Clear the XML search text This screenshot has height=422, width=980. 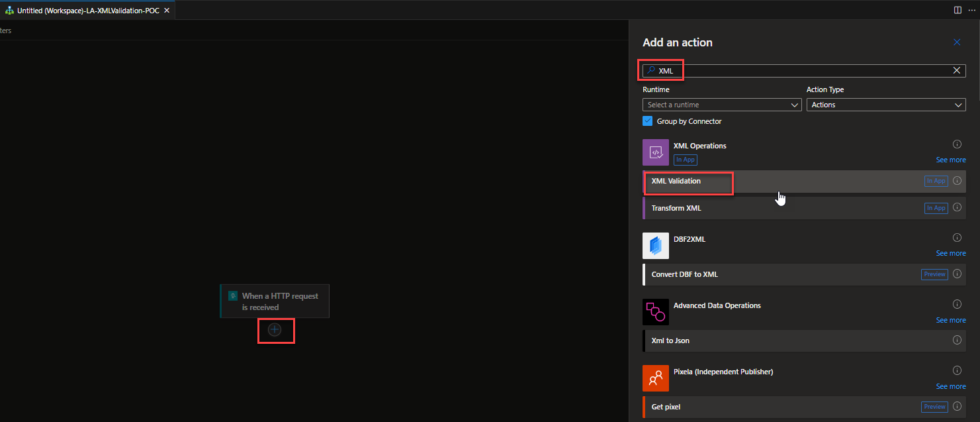click(957, 71)
